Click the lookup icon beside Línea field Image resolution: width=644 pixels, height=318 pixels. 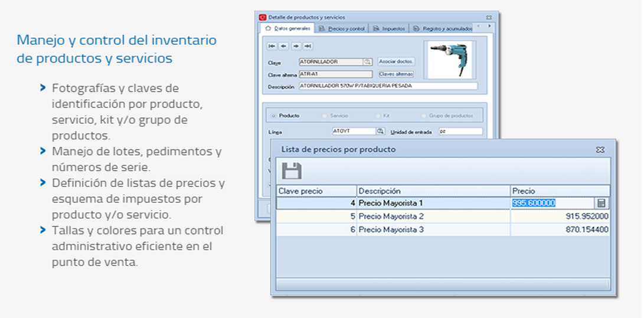[381, 131]
